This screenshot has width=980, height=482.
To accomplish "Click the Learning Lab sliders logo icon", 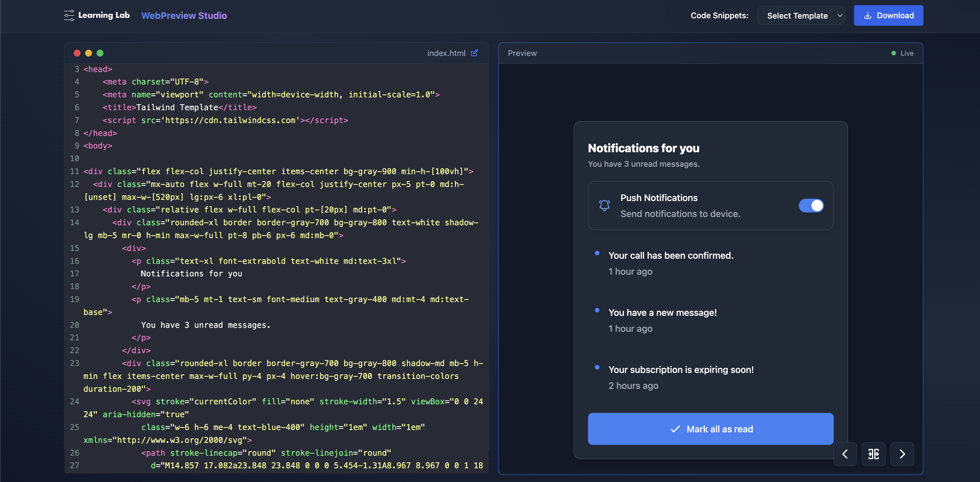I will 69,16.
